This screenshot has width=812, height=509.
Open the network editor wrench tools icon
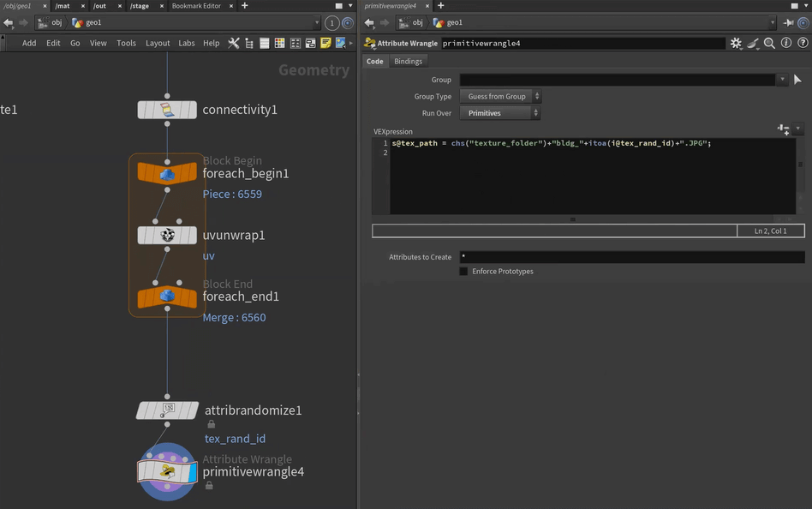coord(233,43)
